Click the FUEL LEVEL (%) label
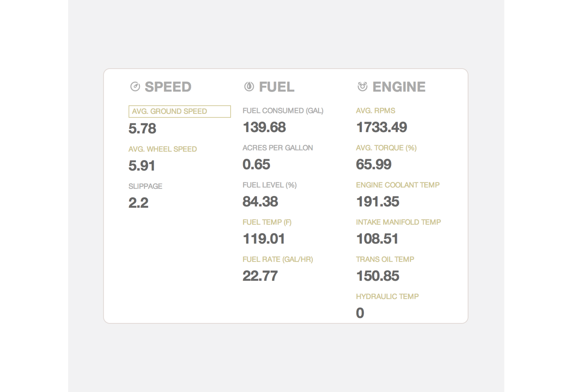 coord(269,185)
